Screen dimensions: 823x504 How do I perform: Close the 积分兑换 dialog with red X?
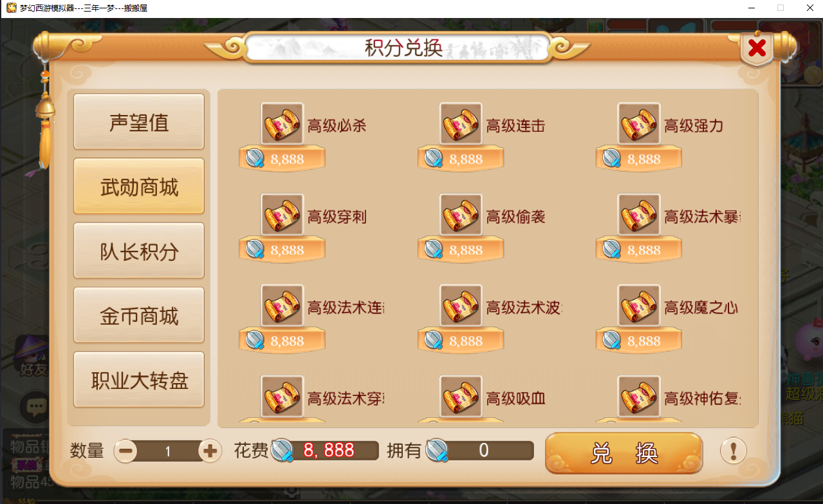(x=757, y=48)
